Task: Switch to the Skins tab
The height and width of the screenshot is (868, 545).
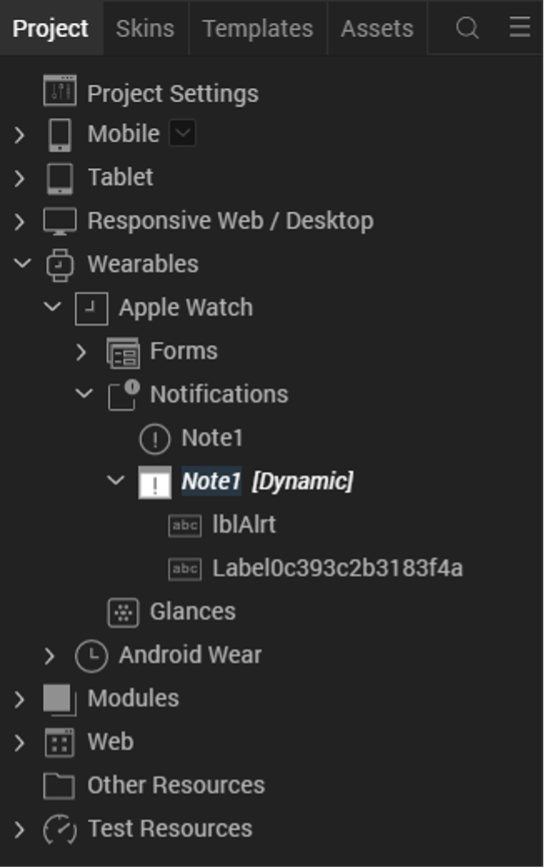Action: [145, 28]
